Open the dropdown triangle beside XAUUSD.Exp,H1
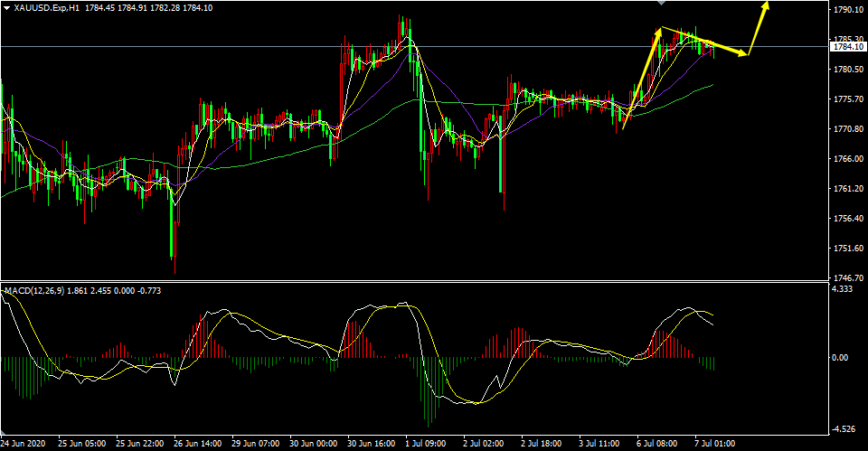 [x=6, y=8]
